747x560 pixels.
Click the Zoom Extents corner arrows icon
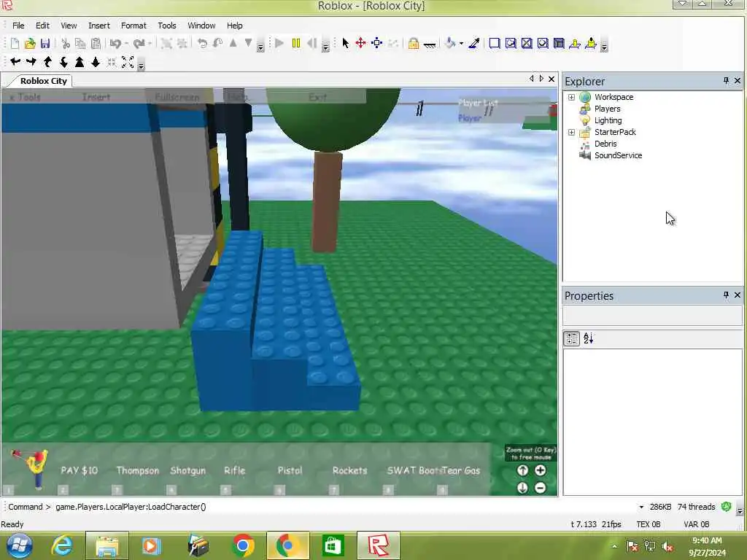coord(128,62)
